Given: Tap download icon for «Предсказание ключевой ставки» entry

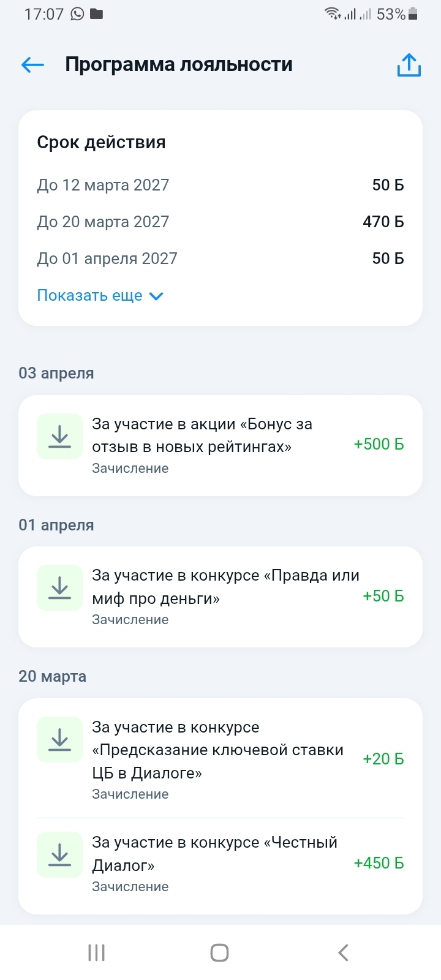Looking at the screenshot, I should click(59, 739).
